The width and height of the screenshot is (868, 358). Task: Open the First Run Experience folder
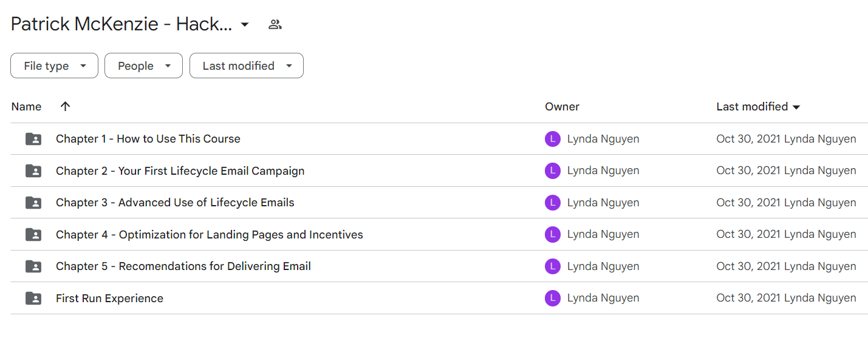click(109, 299)
